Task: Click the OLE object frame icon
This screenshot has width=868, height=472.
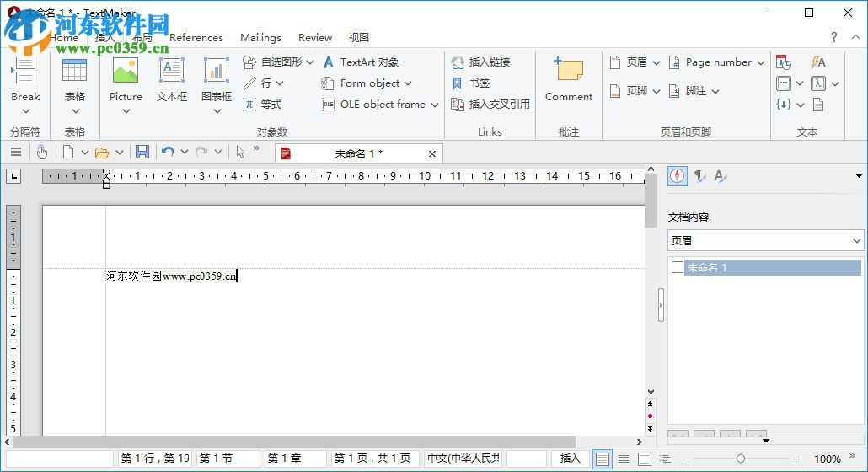Action: tap(329, 105)
